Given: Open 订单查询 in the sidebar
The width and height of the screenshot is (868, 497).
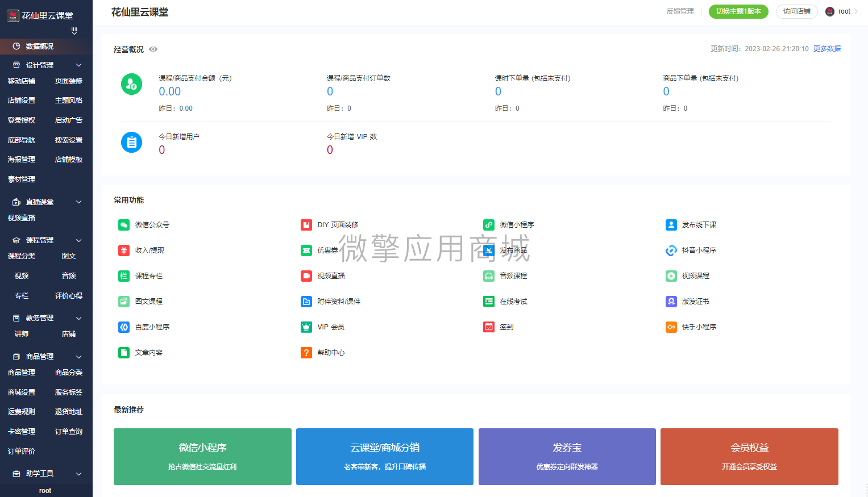Looking at the screenshot, I should point(69,432).
